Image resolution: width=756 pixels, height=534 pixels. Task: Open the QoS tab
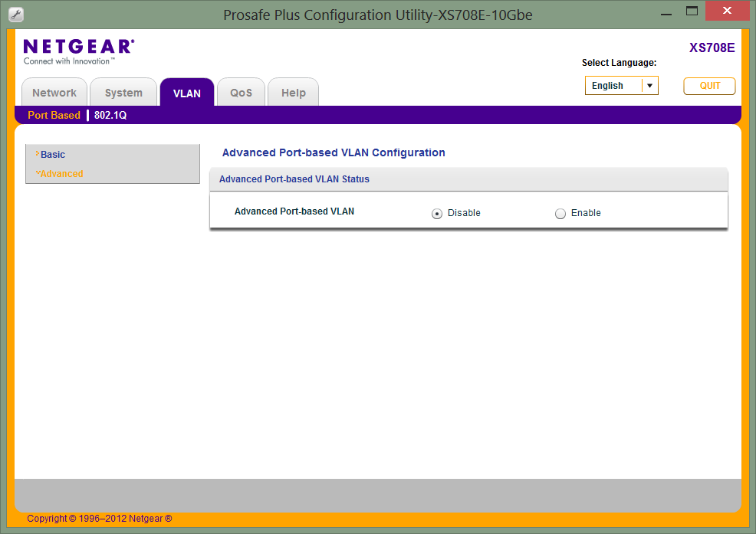tap(241, 92)
